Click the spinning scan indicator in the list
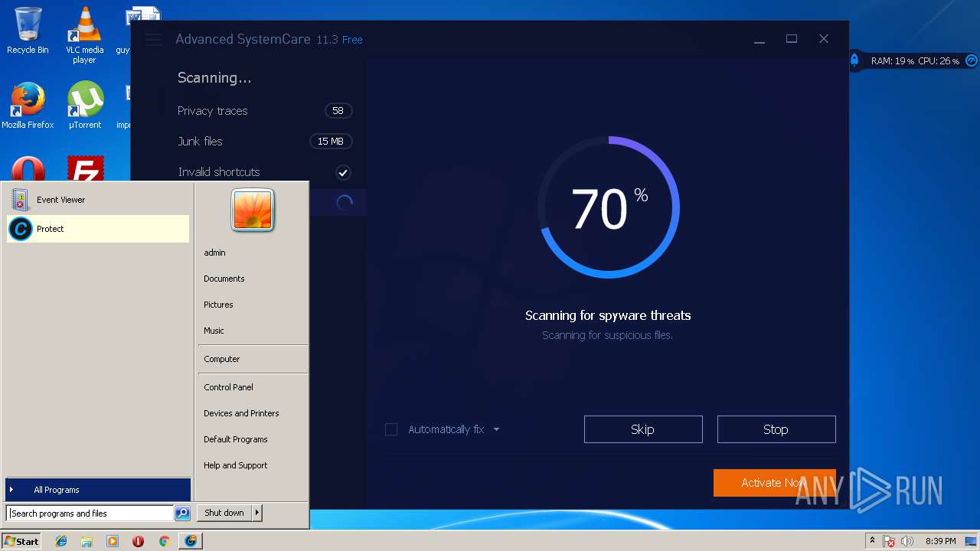The image size is (980, 551). click(x=345, y=202)
